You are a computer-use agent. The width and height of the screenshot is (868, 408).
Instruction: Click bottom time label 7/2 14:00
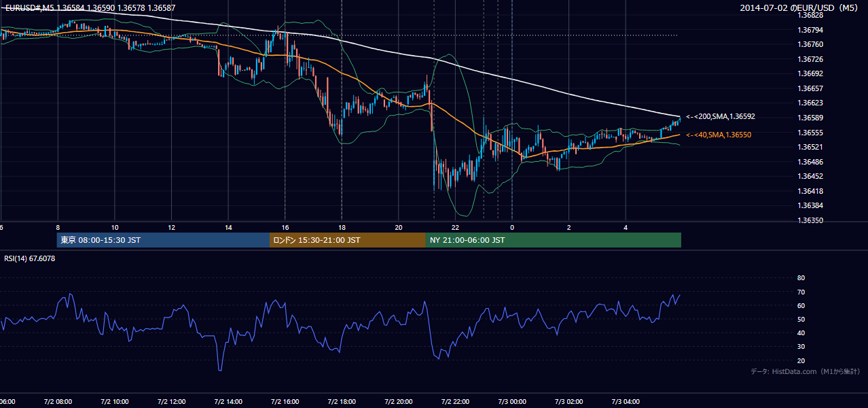click(x=228, y=401)
